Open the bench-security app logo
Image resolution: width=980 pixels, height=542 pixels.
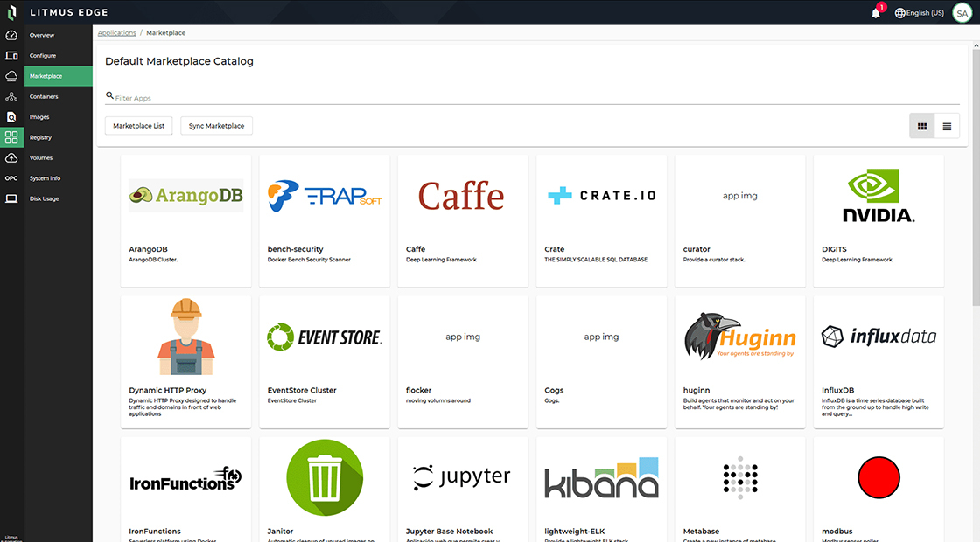[x=325, y=196]
